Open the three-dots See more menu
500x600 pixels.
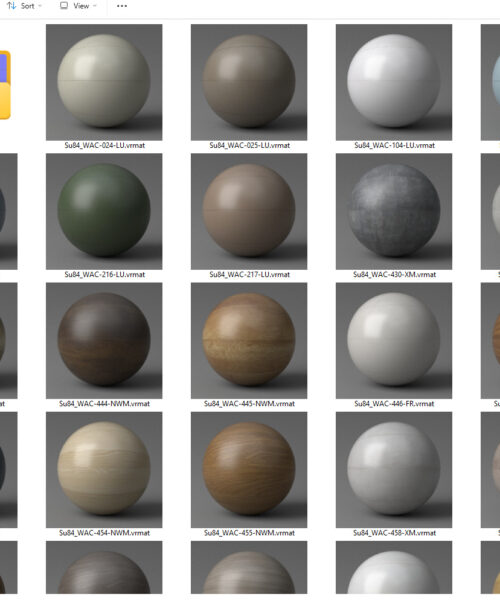[x=122, y=6]
